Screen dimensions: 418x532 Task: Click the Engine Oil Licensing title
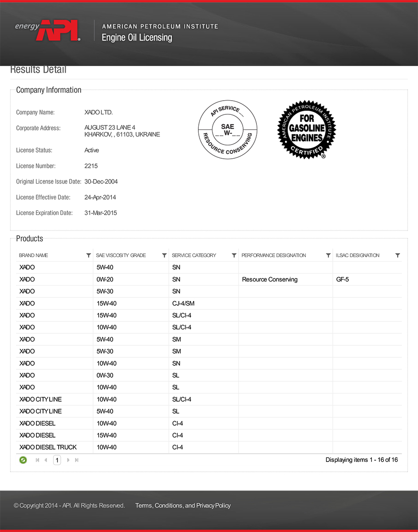coord(137,38)
